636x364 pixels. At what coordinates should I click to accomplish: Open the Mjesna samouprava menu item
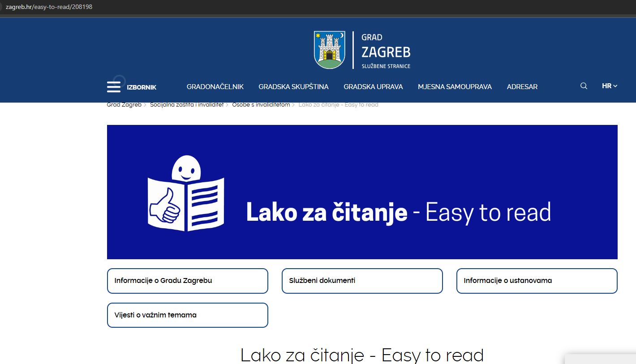click(x=455, y=87)
